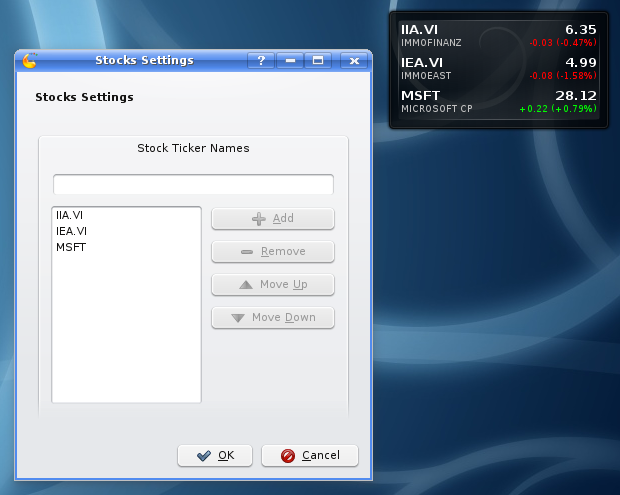Click the 4.99 price in stocks widget
The image size is (620, 495).
tap(580, 62)
